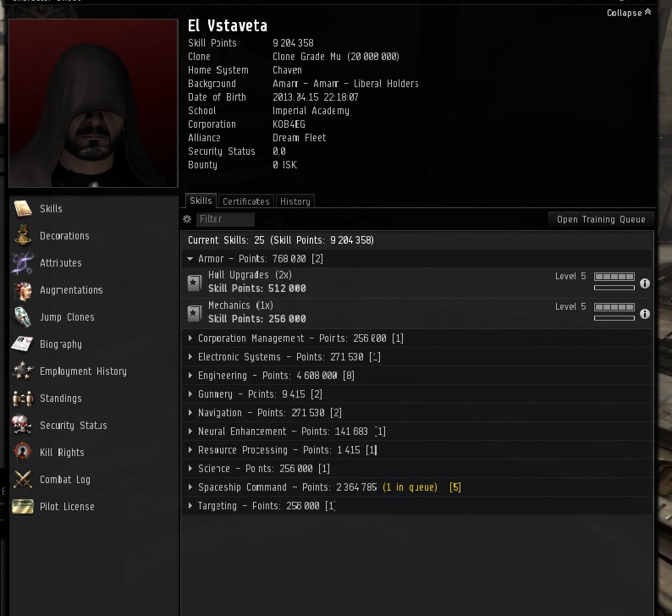This screenshot has height=616, width=672.
Task: Open the Biography papers icon
Action: tap(23, 344)
